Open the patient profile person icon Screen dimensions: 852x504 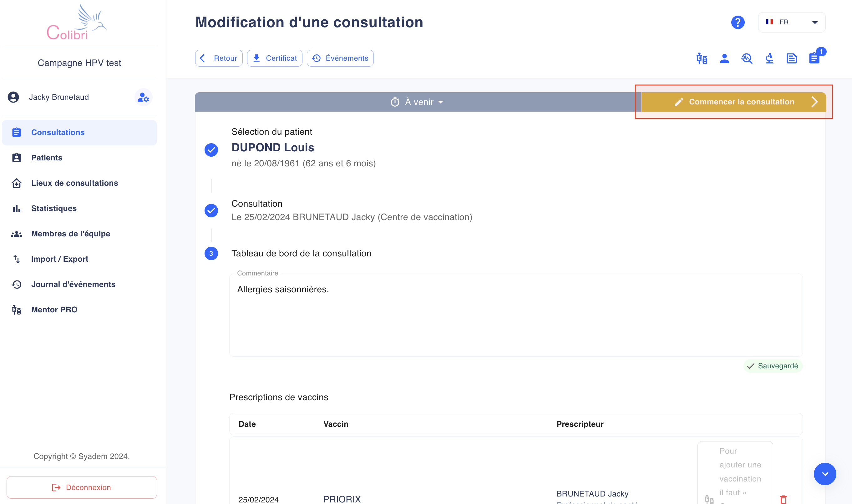click(x=724, y=58)
